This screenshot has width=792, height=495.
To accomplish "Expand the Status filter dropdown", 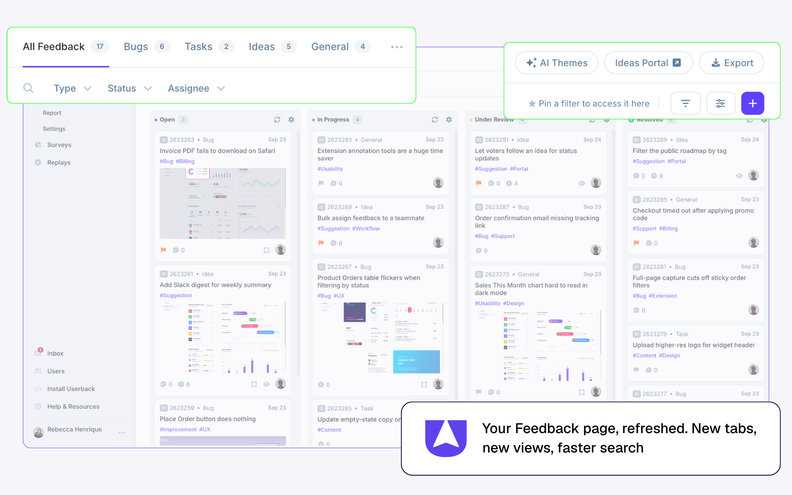I will pyautogui.click(x=129, y=88).
